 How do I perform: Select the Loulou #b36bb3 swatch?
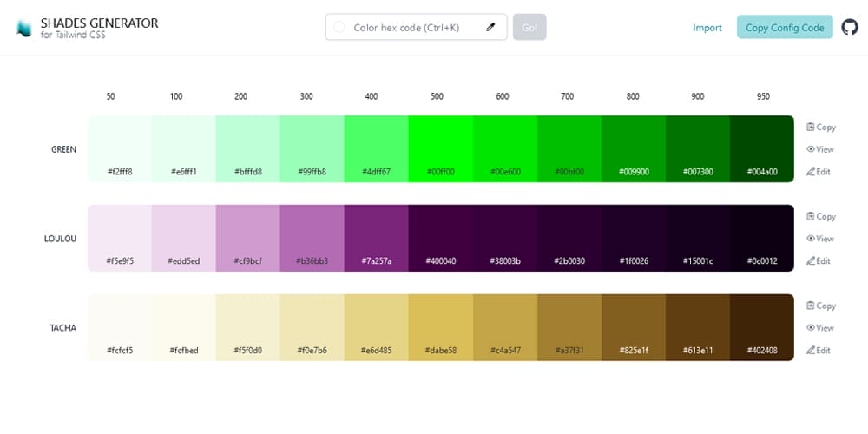tap(312, 238)
